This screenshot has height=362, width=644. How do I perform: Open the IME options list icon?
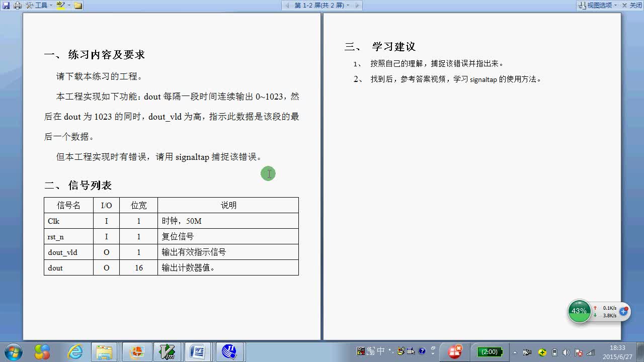[411, 351]
